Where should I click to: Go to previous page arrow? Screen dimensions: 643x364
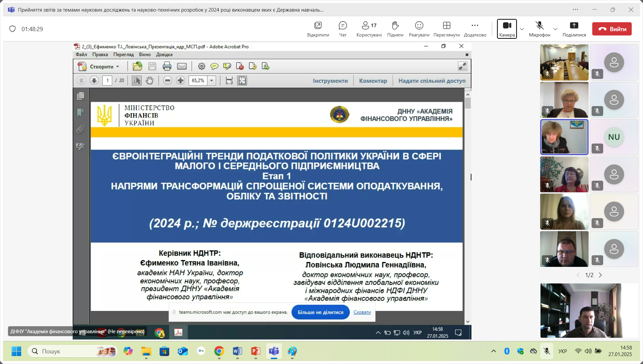[x=81, y=81]
